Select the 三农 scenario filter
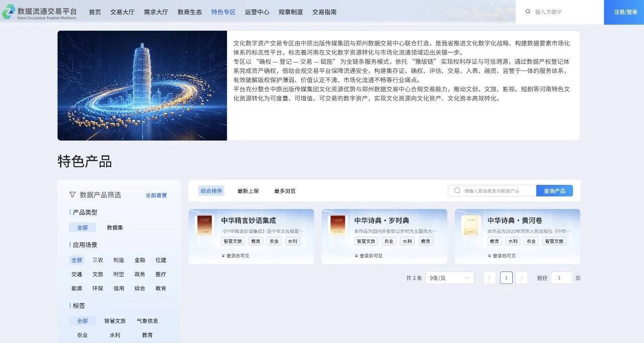The height and width of the screenshot is (343, 644). (98, 260)
